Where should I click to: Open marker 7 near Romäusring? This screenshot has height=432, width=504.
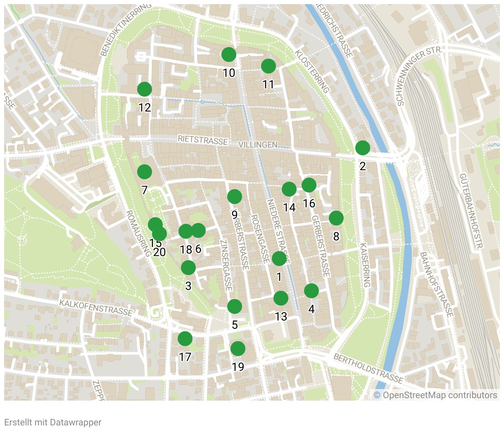pyautogui.click(x=145, y=172)
